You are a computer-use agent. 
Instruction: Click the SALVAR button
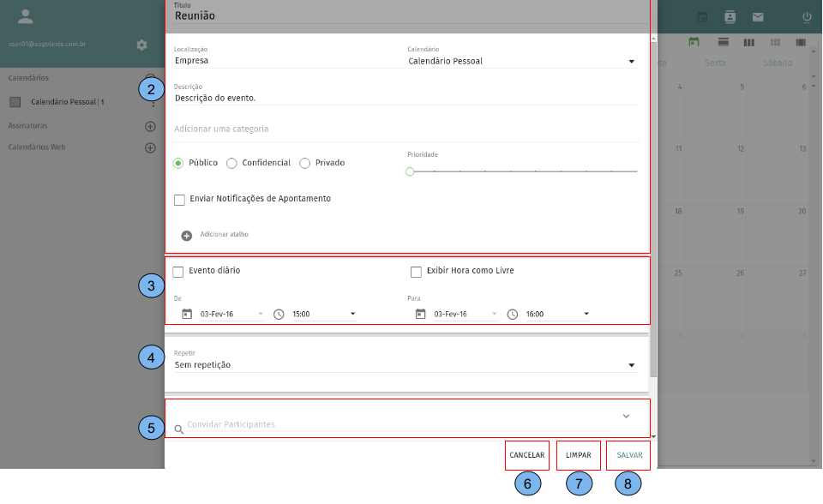pyautogui.click(x=628, y=455)
